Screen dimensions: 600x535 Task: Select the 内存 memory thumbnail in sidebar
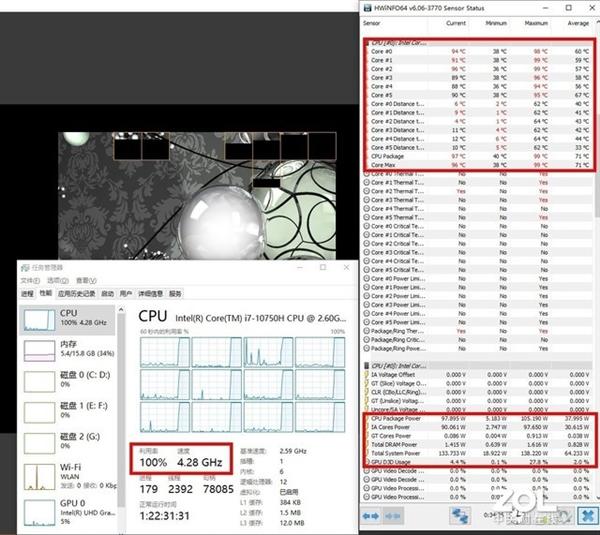[x=39, y=351]
